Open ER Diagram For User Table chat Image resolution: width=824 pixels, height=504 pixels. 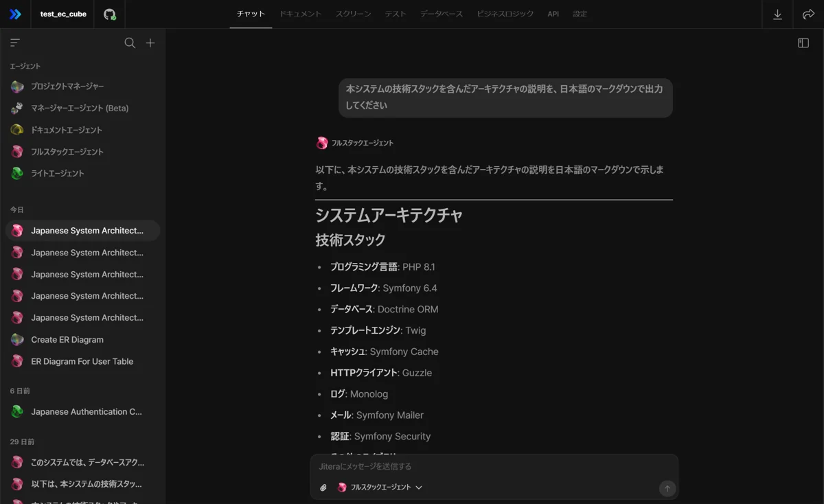pos(82,361)
